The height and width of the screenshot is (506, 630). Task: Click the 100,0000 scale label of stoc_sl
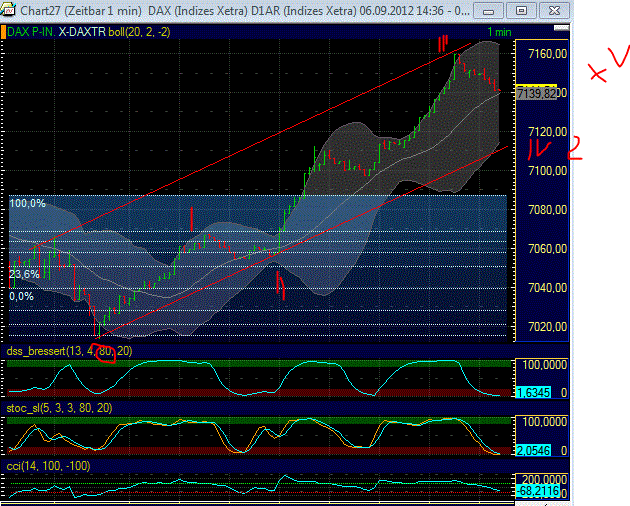pyautogui.click(x=544, y=422)
